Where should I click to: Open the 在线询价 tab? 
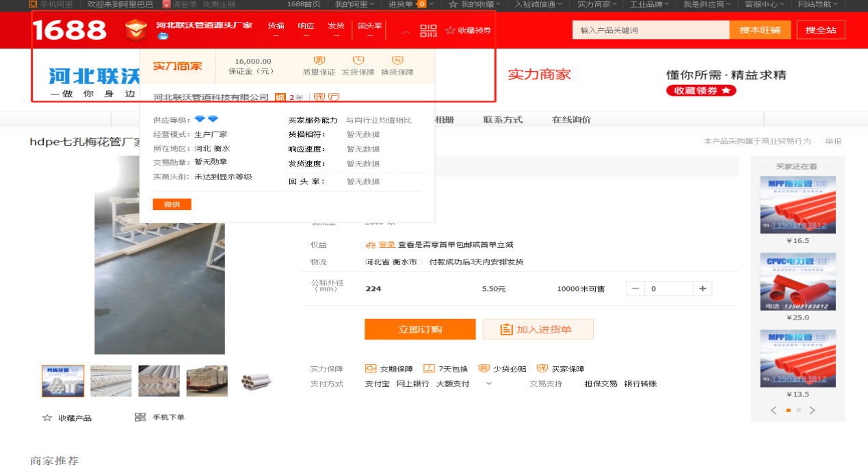pyautogui.click(x=571, y=120)
